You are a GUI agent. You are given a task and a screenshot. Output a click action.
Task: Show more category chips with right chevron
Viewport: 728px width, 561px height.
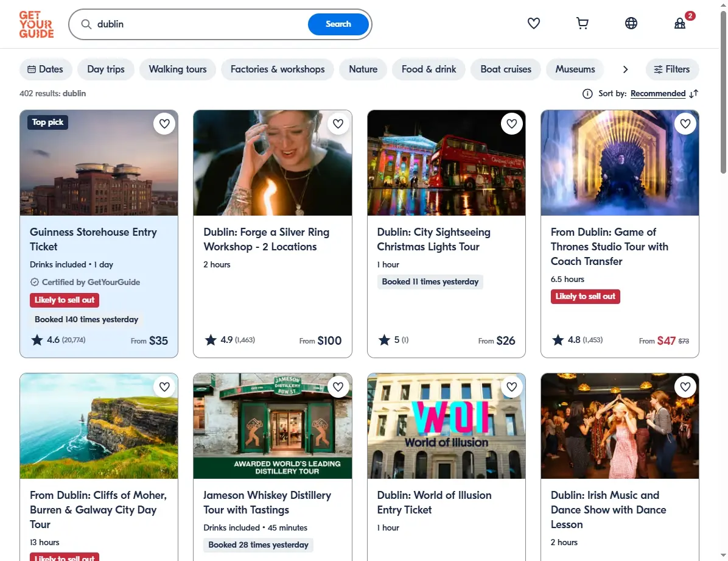click(x=625, y=69)
